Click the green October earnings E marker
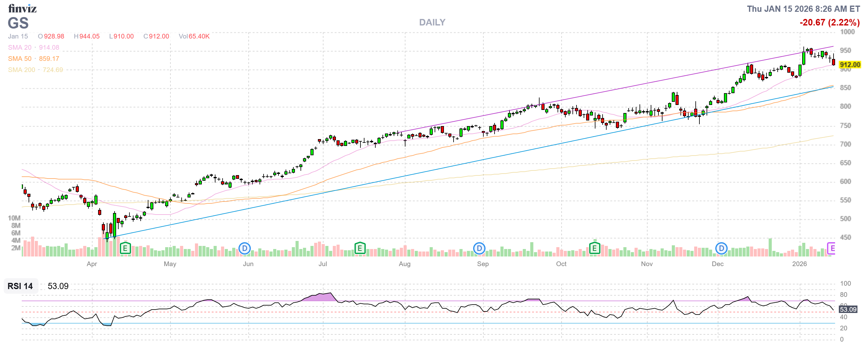 594,249
